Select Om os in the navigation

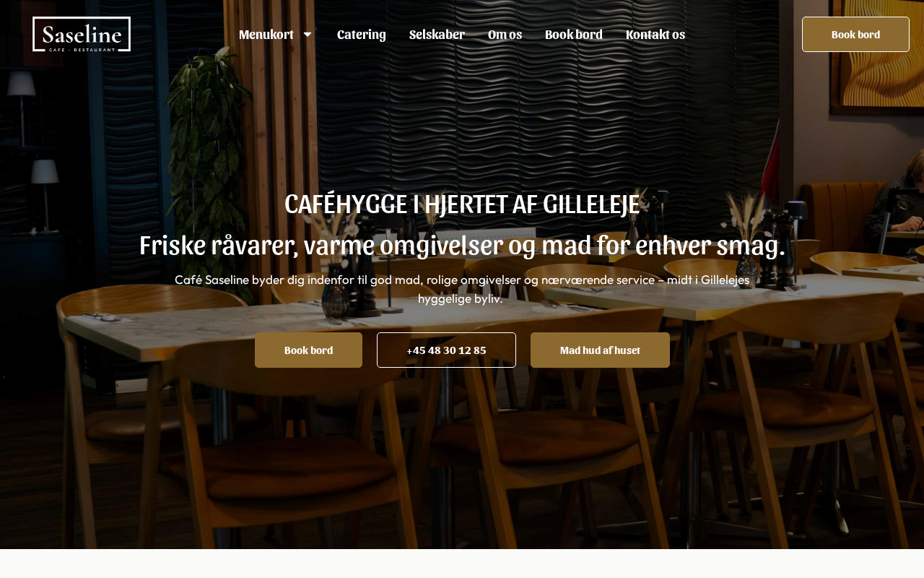(x=505, y=34)
